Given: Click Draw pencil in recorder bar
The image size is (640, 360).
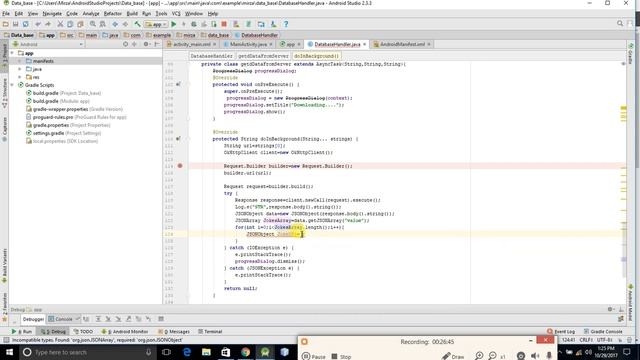Looking at the screenshot, I should [453, 356].
